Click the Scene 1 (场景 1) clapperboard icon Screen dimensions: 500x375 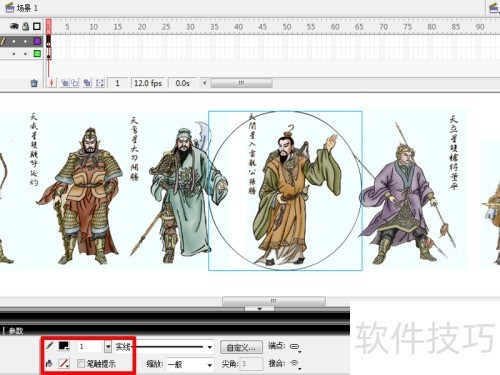tap(9, 7)
